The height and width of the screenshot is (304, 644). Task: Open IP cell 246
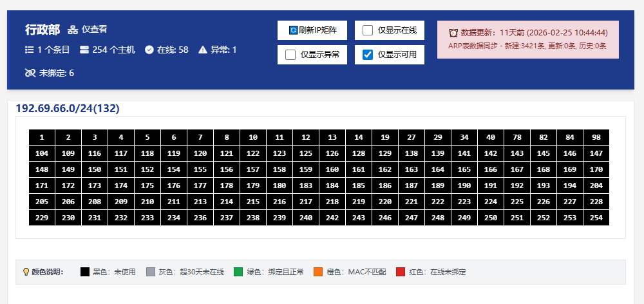(385, 218)
